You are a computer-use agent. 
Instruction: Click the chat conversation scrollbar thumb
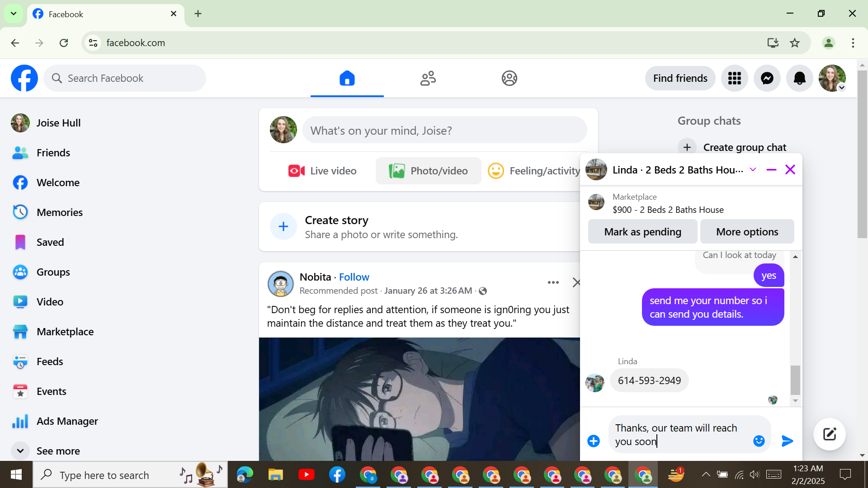point(795,380)
